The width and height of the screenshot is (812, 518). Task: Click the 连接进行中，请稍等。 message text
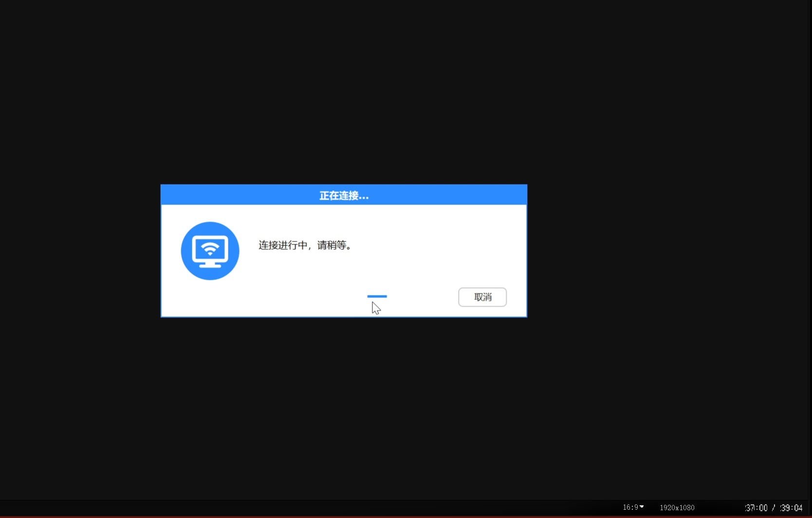(x=305, y=245)
